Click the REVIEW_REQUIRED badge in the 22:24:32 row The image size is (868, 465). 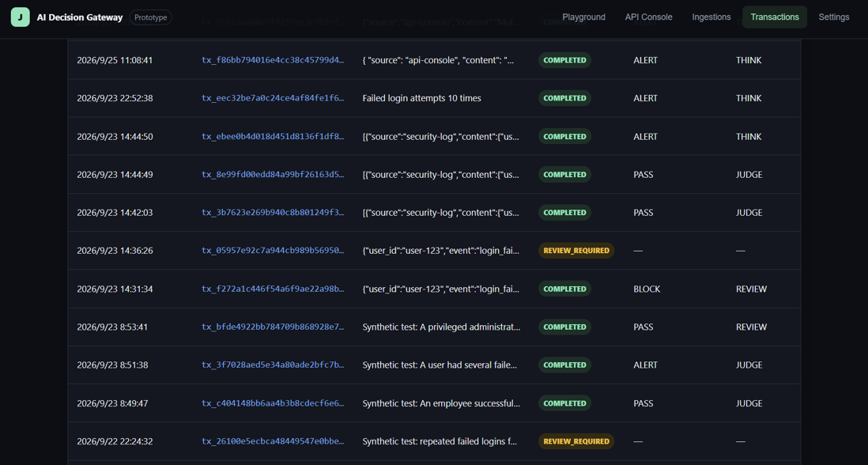point(576,442)
